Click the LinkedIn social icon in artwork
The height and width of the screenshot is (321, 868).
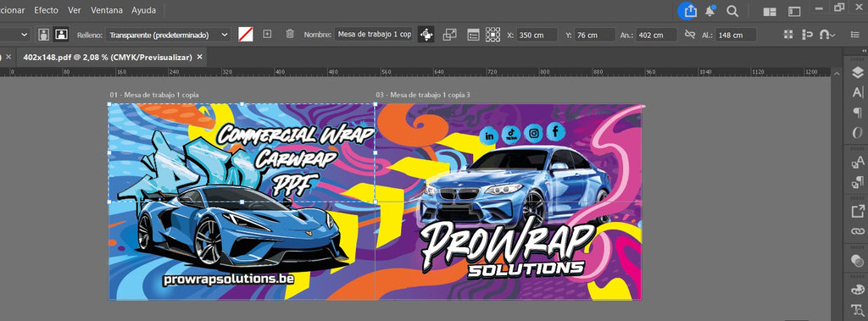(x=489, y=135)
